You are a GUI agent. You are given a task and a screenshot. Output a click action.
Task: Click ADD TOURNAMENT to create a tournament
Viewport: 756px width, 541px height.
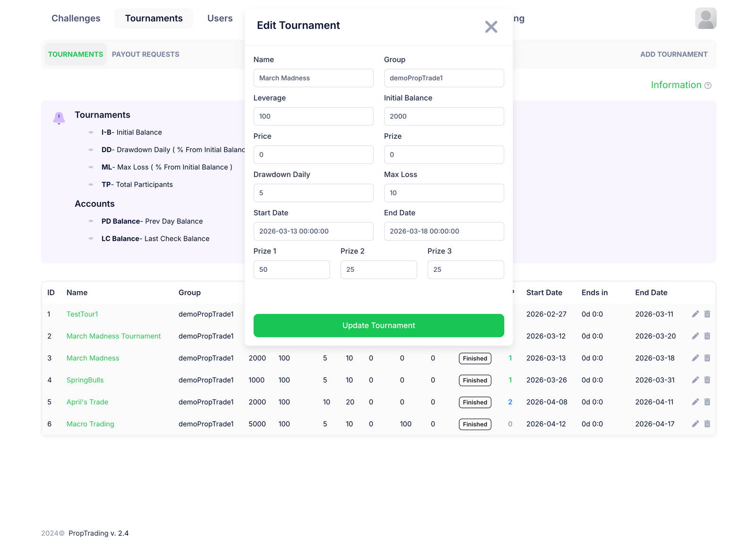(x=674, y=54)
